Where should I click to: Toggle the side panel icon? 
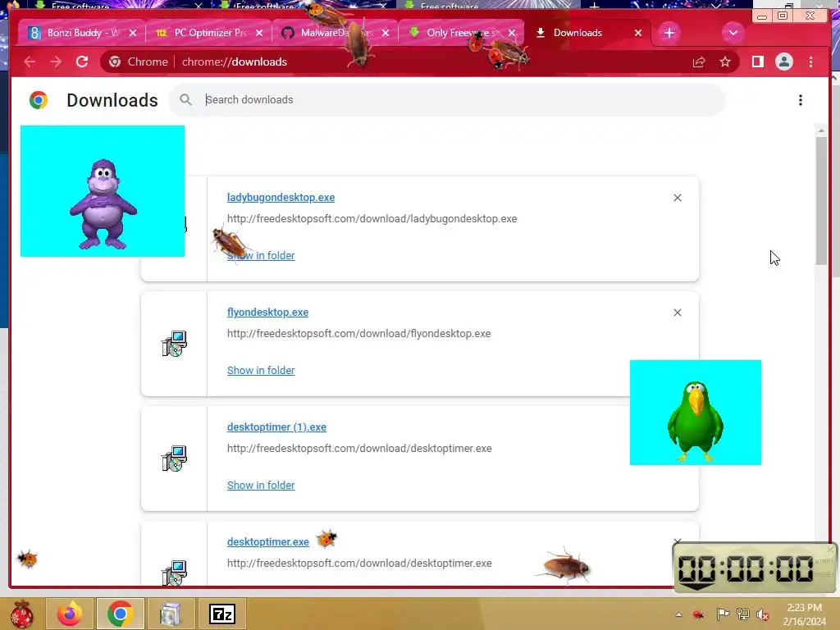coord(757,62)
